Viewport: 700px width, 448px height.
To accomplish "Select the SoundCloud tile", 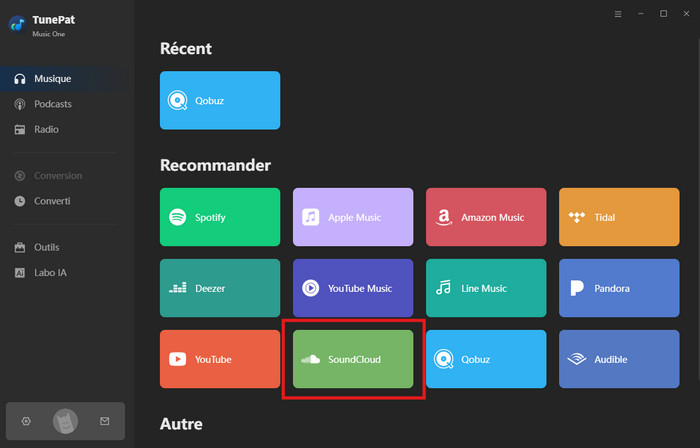I will pyautogui.click(x=353, y=359).
